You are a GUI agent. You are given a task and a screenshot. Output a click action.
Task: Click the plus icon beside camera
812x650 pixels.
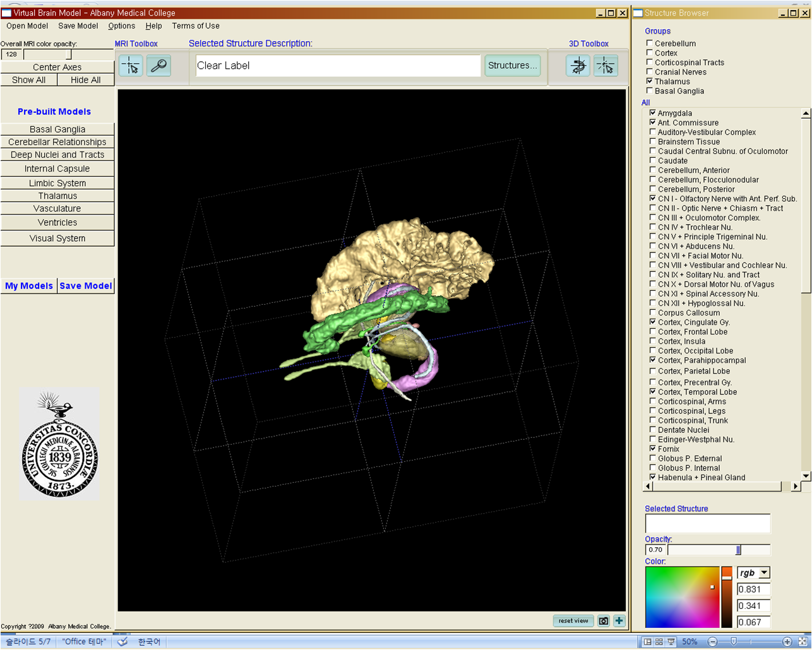click(x=619, y=621)
